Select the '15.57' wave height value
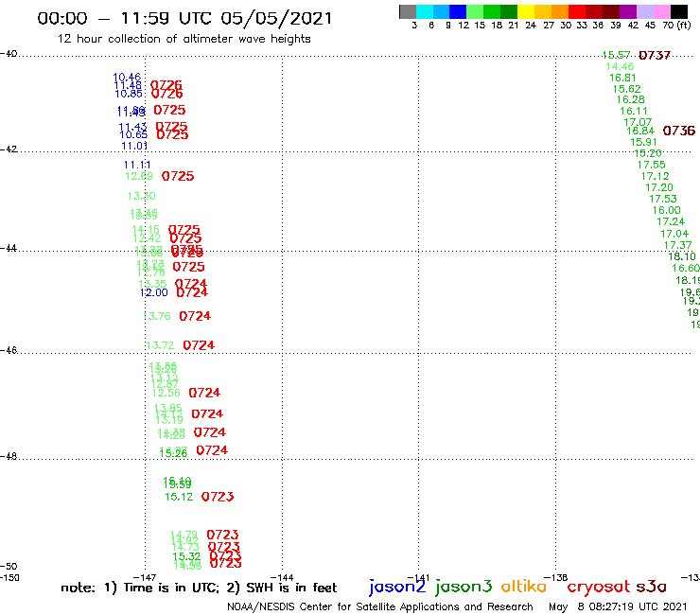Screen dimensions: 700x615 616,55
